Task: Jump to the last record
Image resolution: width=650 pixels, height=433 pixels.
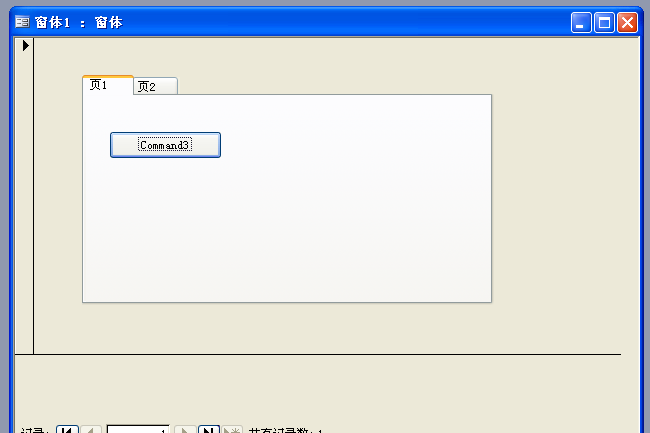Action: [x=209, y=429]
